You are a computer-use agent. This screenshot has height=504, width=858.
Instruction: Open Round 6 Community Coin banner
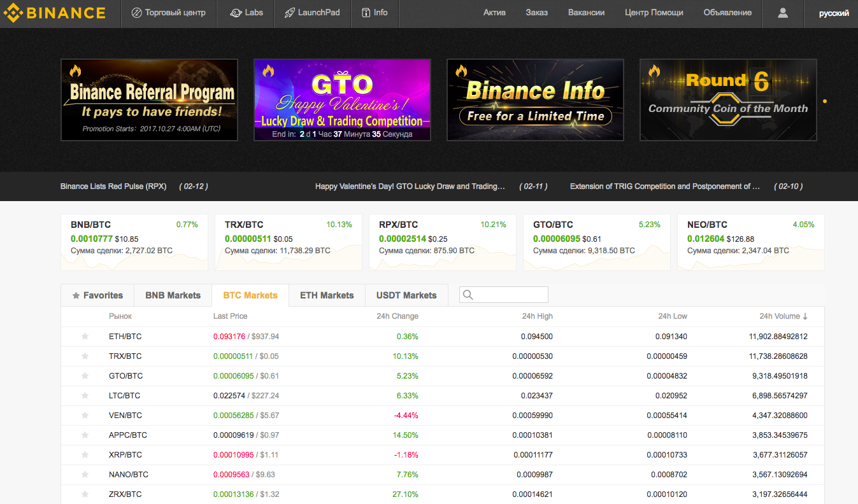(728, 100)
